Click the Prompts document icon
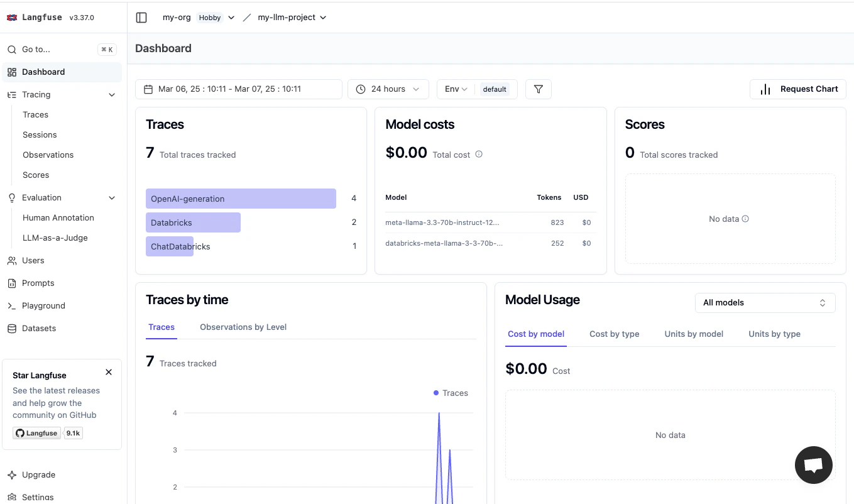 pyautogui.click(x=12, y=283)
